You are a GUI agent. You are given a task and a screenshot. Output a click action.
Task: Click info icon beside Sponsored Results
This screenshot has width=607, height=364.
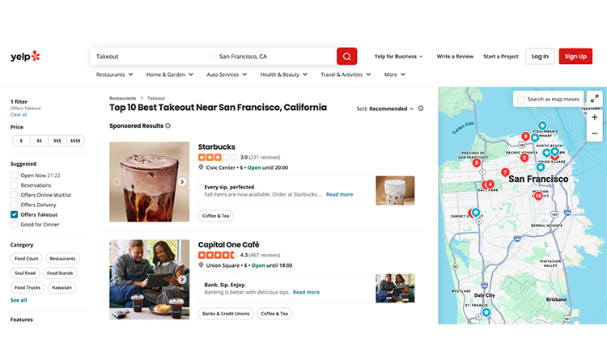point(168,126)
